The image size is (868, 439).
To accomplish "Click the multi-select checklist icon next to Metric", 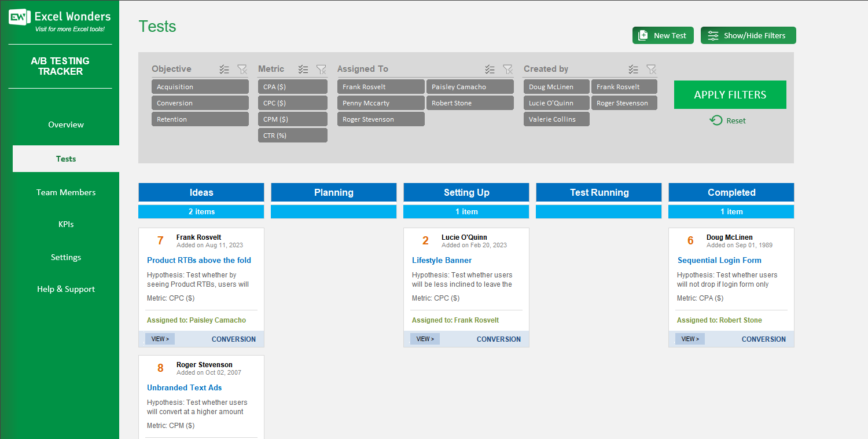I will (303, 69).
